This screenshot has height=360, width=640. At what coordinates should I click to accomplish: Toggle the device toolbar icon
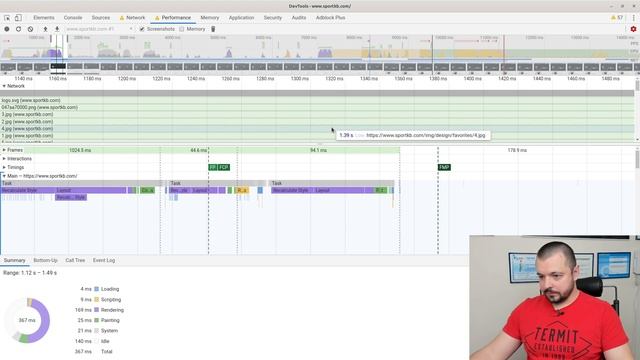[x=18, y=18]
